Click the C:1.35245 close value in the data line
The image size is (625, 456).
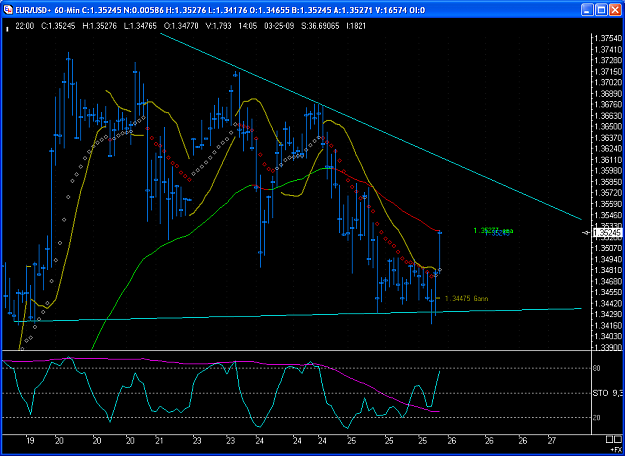pos(56,27)
